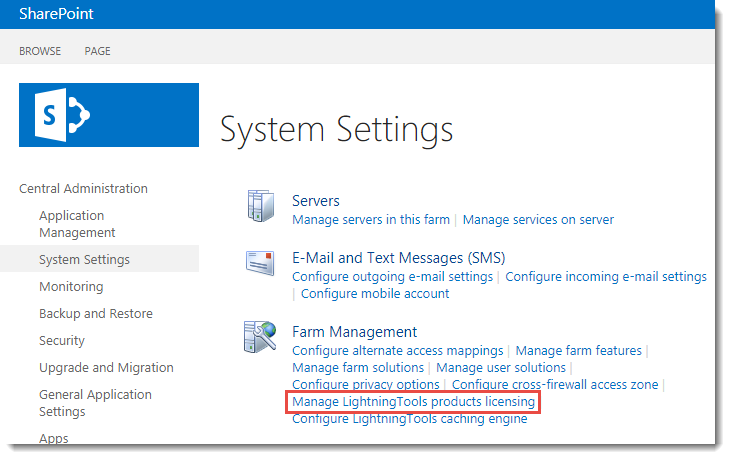Open Manage servers in this farm

[371, 219]
